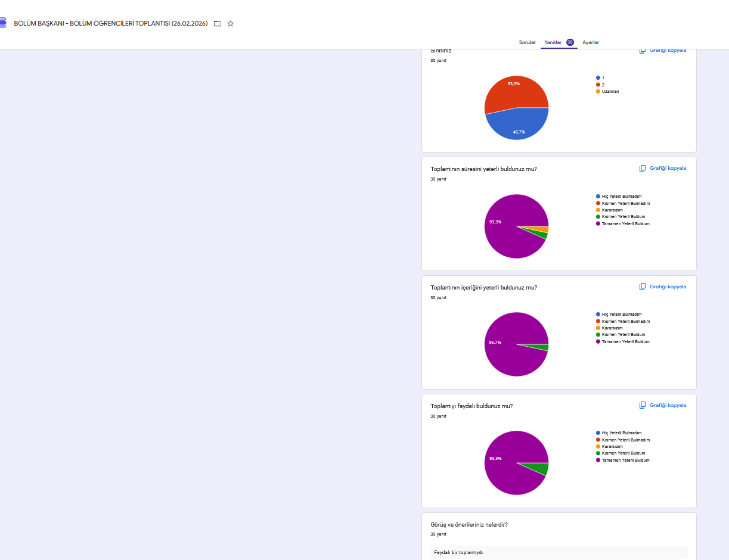Go to the Ayarlar tab

(591, 42)
